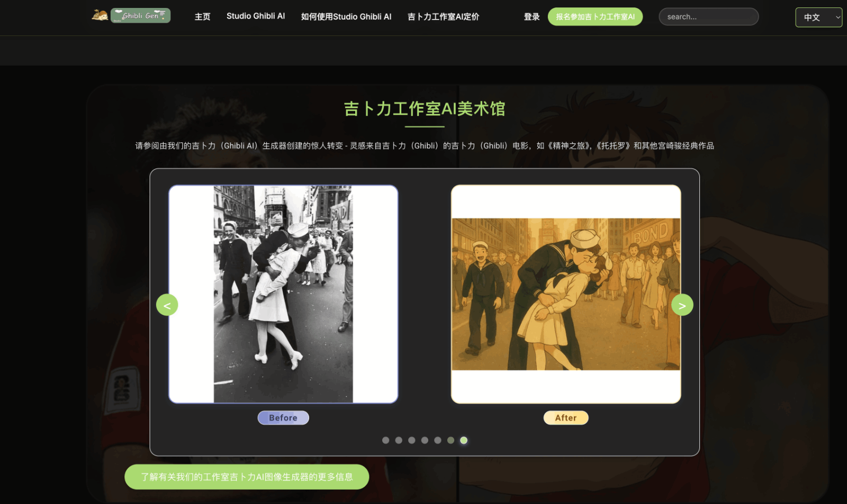Viewport: 847px width, 504px height.
Task: Click 报名参加吉卜力工作室AI signup button
Action: point(595,17)
